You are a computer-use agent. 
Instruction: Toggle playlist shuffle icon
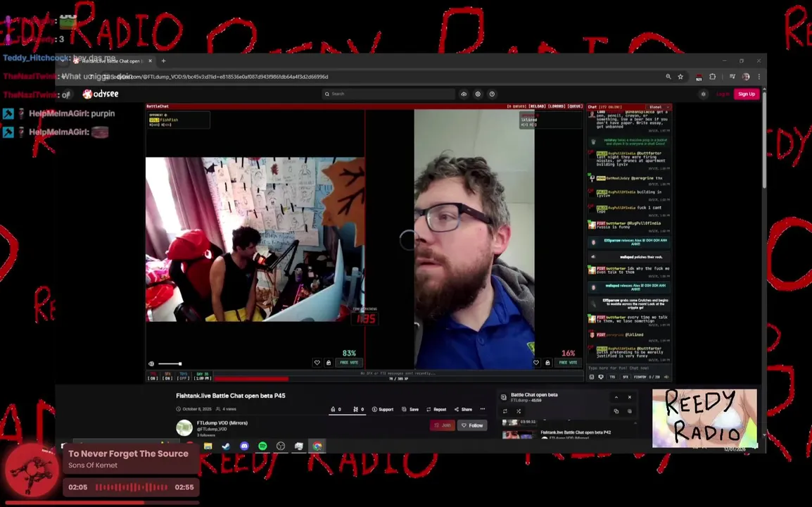(x=519, y=411)
